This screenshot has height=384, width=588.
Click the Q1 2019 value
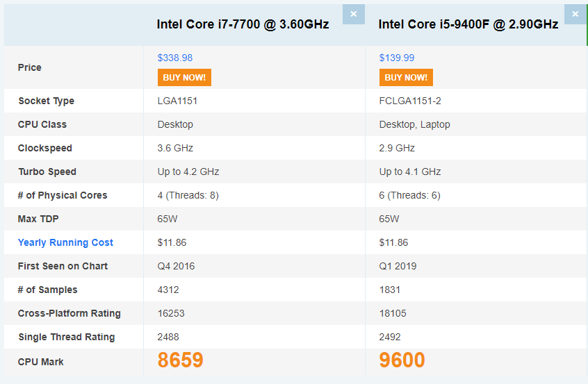coord(398,266)
